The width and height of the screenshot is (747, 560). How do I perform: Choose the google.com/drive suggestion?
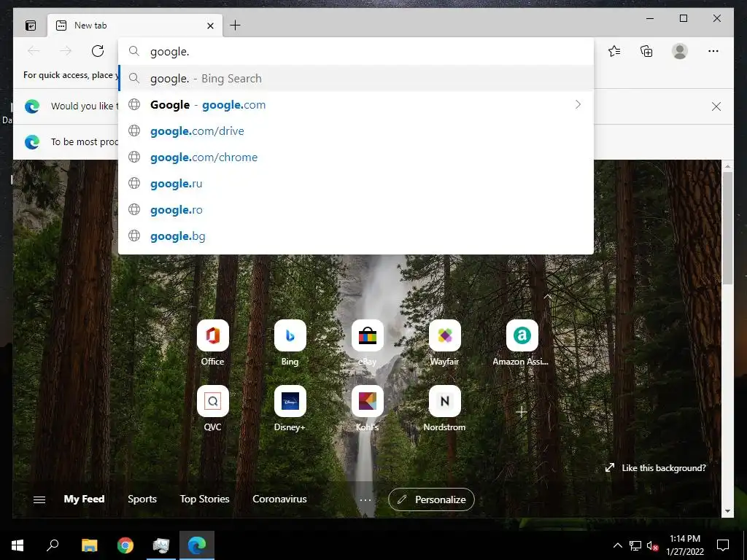click(x=355, y=131)
